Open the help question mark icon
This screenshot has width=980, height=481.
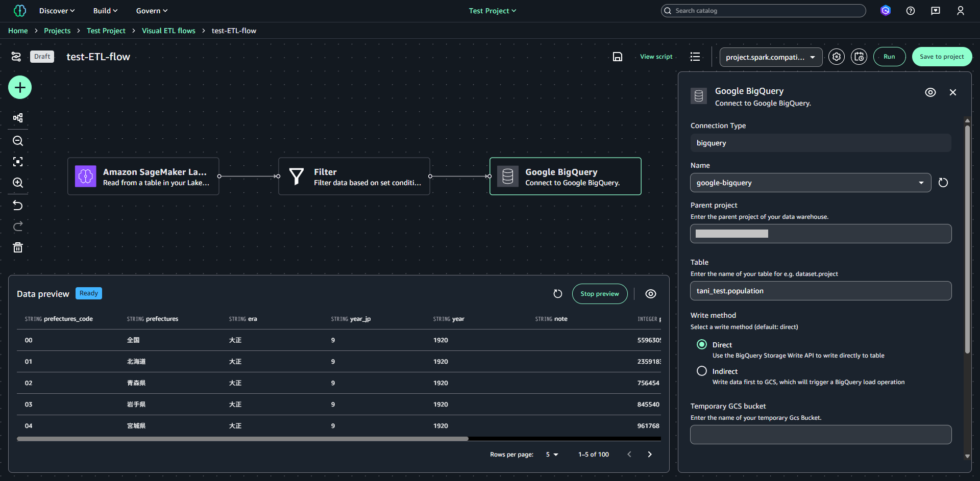911,11
